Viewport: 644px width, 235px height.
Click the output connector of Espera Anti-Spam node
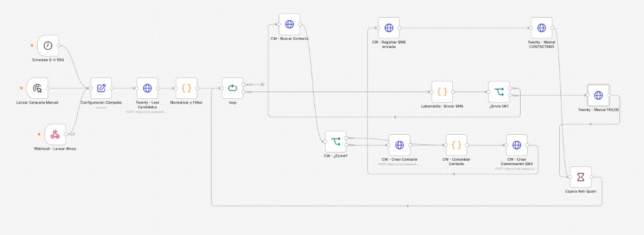[x=592, y=177]
